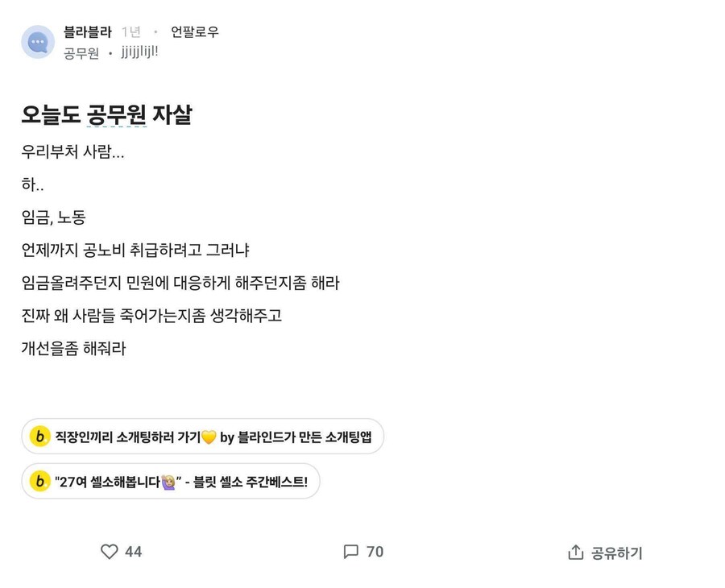Image resolution: width=725 pixels, height=588 pixels.
Task: Select the heart icon next to the number 44
Action: click(109, 553)
